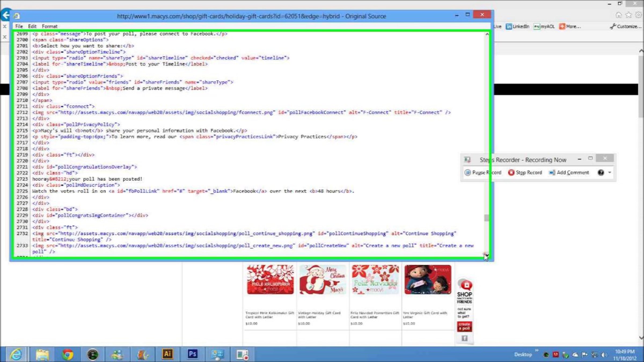
Task: Click the LinkedIn toolbar shortcut
Action: click(x=517, y=26)
